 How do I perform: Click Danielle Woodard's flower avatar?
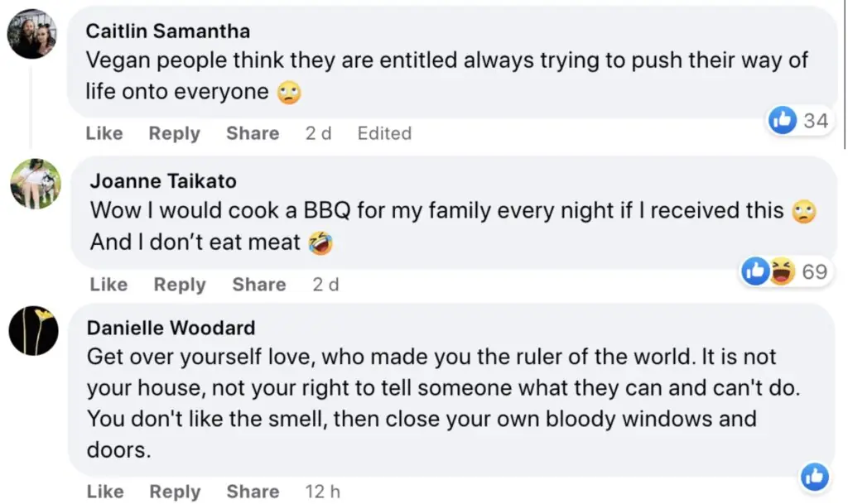(x=34, y=330)
